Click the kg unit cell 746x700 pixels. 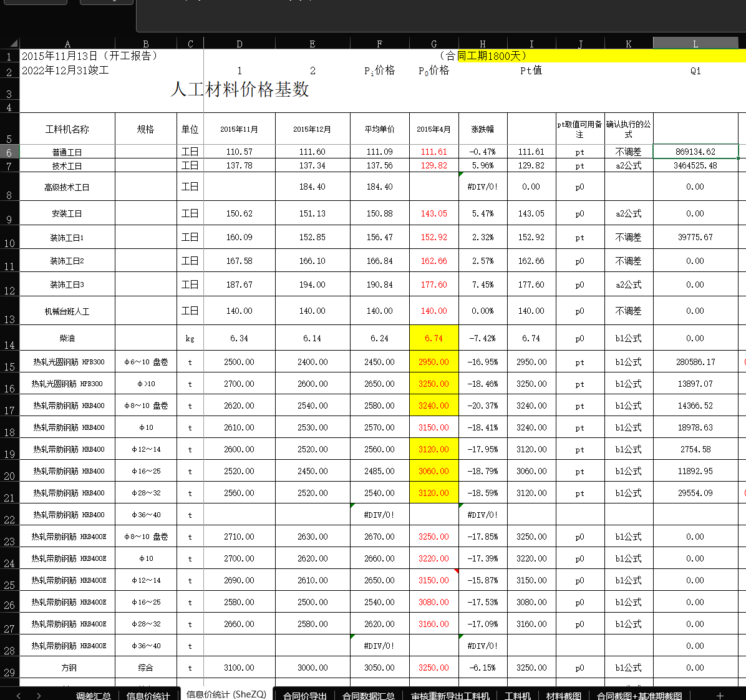pyautogui.click(x=190, y=338)
